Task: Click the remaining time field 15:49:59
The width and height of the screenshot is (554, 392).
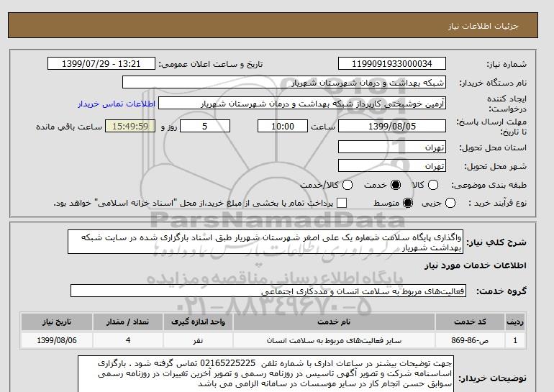Action: click(x=130, y=126)
